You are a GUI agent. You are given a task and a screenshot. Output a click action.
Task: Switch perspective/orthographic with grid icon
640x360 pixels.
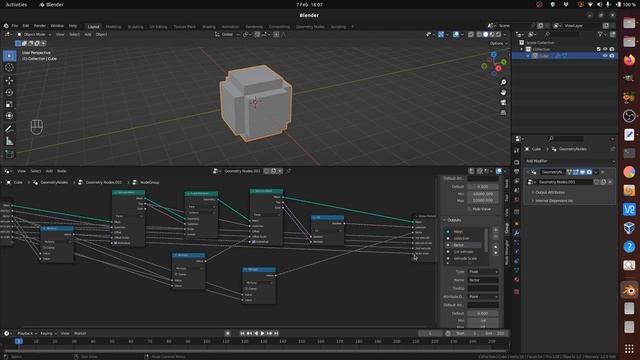pyautogui.click(x=503, y=112)
